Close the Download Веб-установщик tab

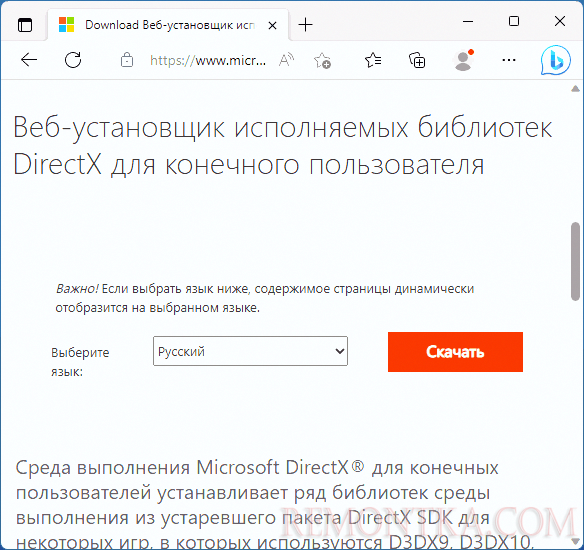coord(272,25)
